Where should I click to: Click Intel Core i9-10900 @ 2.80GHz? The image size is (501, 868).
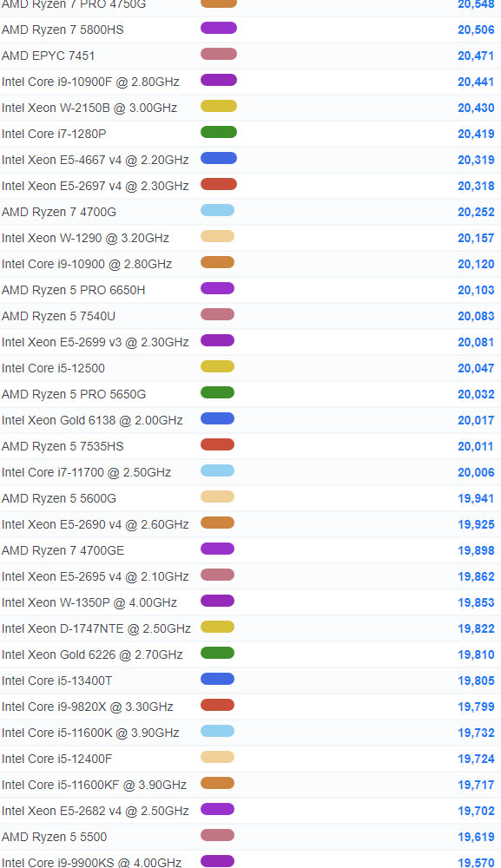(x=86, y=264)
